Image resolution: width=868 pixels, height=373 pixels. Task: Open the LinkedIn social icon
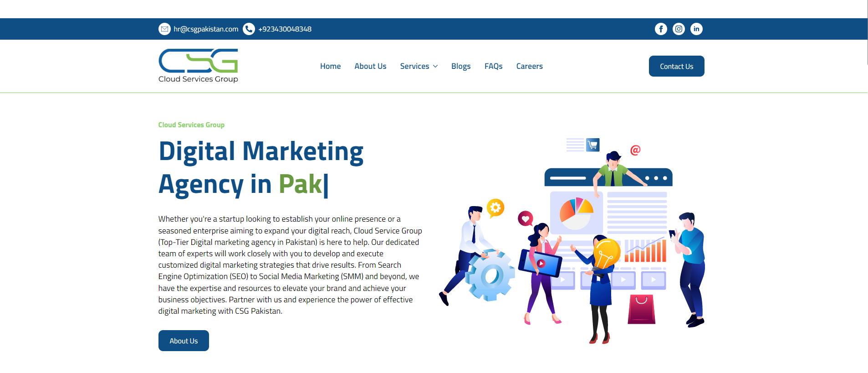coord(696,29)
